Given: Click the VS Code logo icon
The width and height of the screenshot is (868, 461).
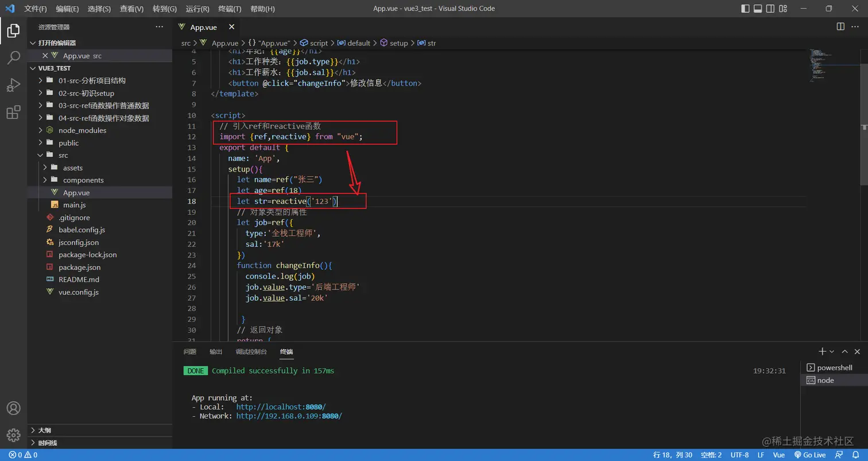Looking at the screenshot, I should tap(10, 9).
